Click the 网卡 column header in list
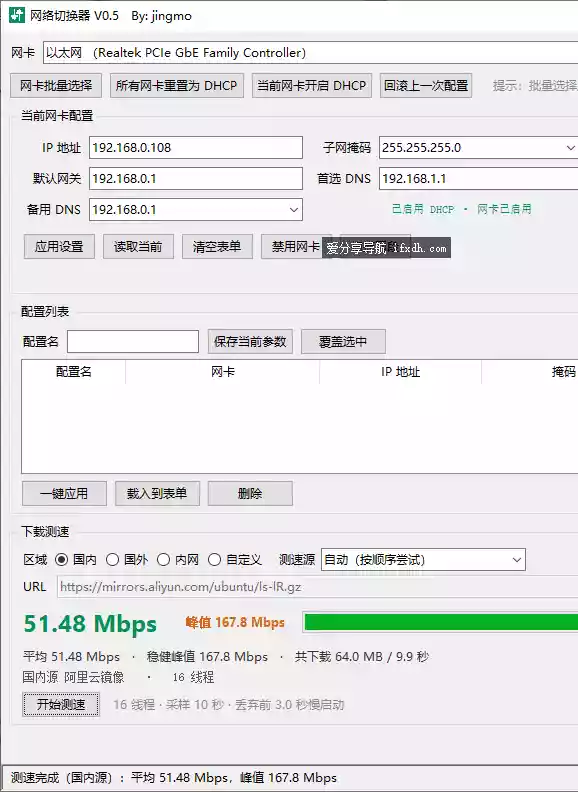 click(222, 372)
